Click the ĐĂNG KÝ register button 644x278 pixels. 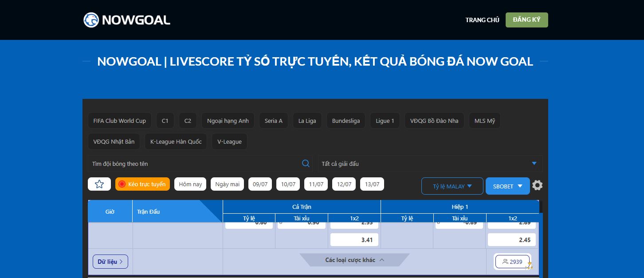[526, 20]
